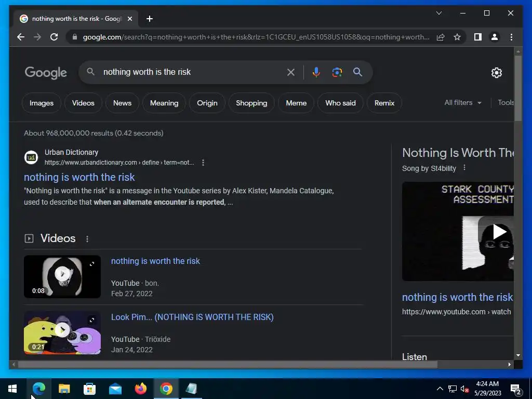Click the Google logo
This screenshot has height=399, width=532.
coord(46,72)
